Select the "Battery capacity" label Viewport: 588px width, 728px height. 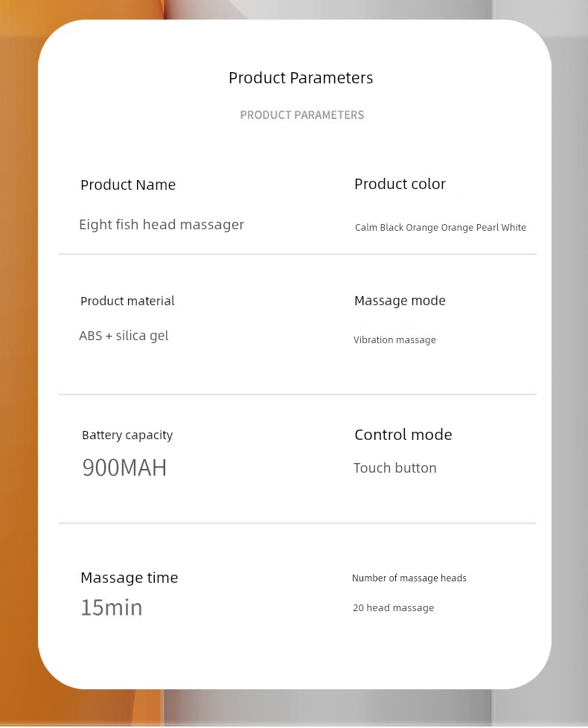click(x=127, y=435)
